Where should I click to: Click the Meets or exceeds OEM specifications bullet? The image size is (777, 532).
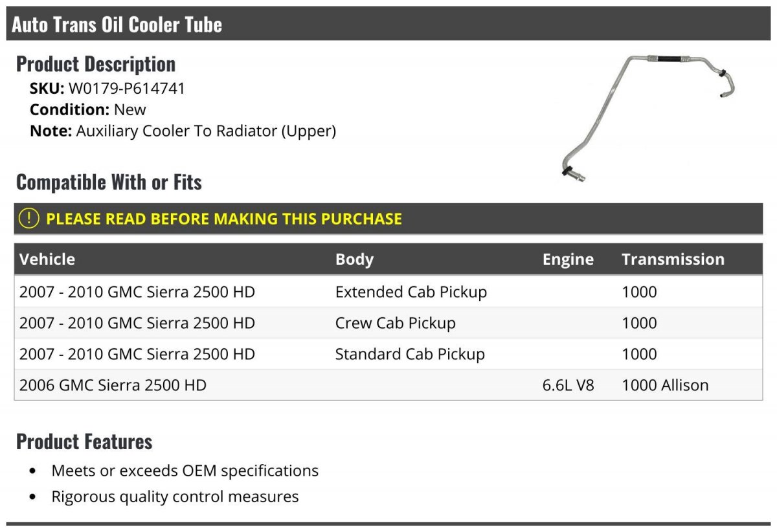coord(185,471)
